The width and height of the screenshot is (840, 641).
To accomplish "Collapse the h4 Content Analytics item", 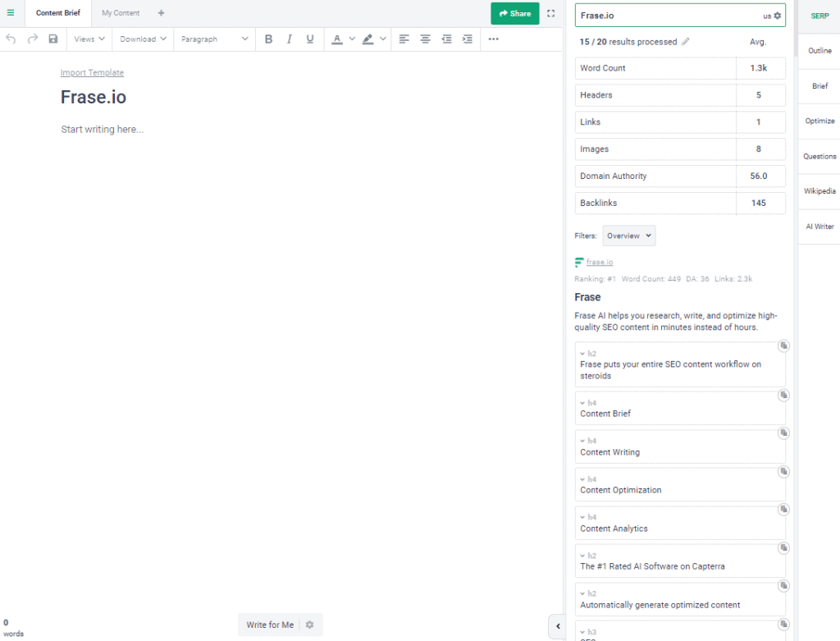I will [582, 517].
